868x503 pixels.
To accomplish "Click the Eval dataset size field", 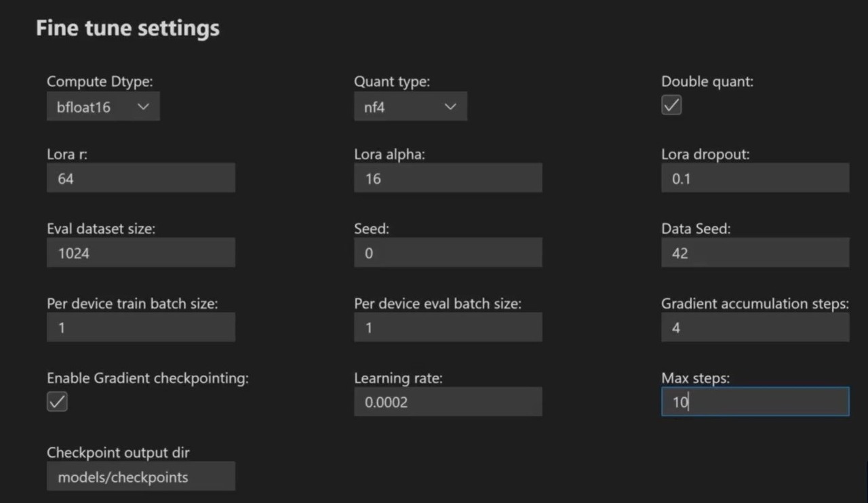I will [x=141, y=253].
